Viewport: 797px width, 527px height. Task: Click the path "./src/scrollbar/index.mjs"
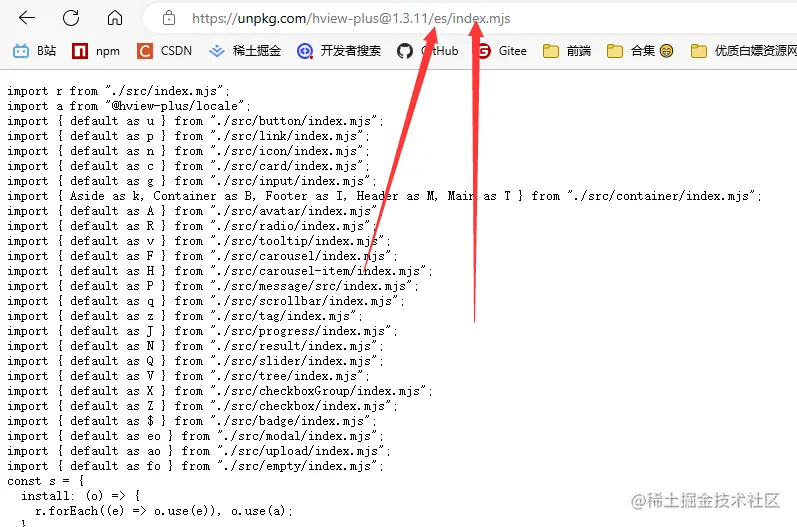pyautogui.click(x=304, y=301)
